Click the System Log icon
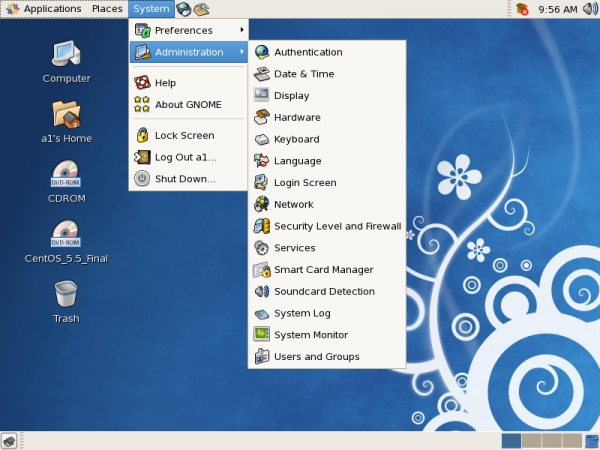The height and width of the screenshot is (450, 600). point(262,313)
